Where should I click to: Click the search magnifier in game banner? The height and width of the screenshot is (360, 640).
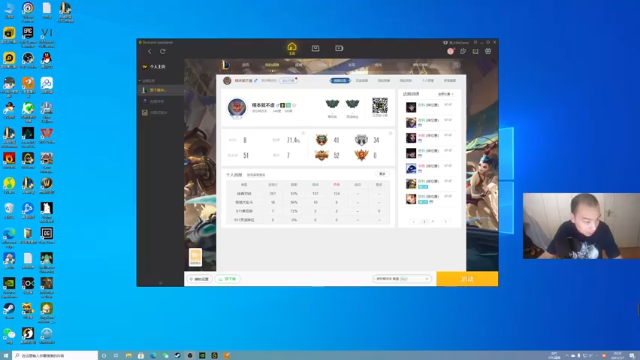click(456, 65)
